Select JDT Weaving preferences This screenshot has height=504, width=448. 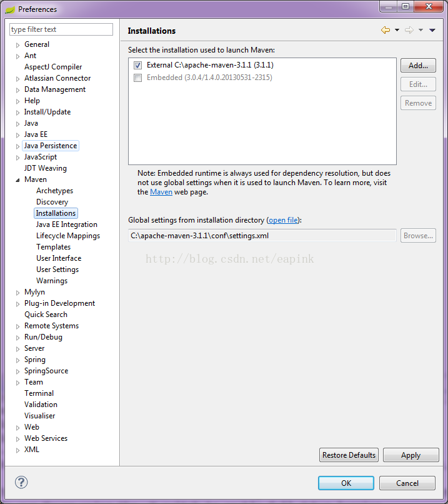45,168
